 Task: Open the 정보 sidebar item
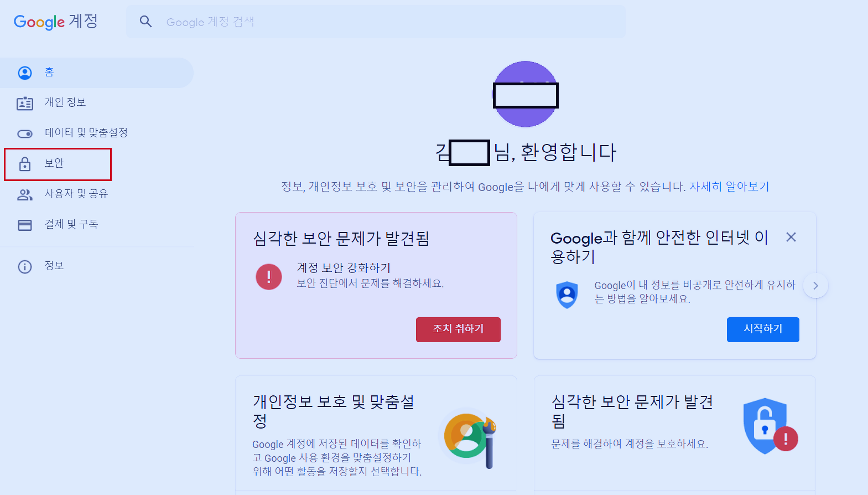point(96,266)
